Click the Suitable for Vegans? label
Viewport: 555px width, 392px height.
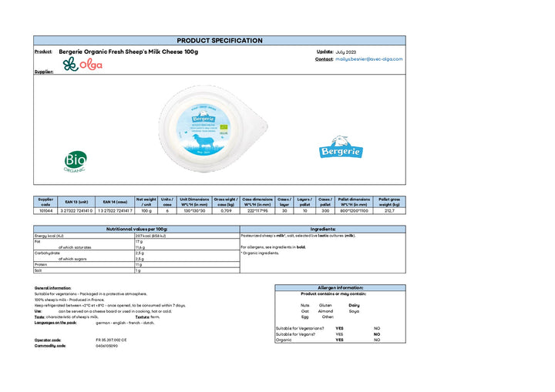click(x=295, y=334)
